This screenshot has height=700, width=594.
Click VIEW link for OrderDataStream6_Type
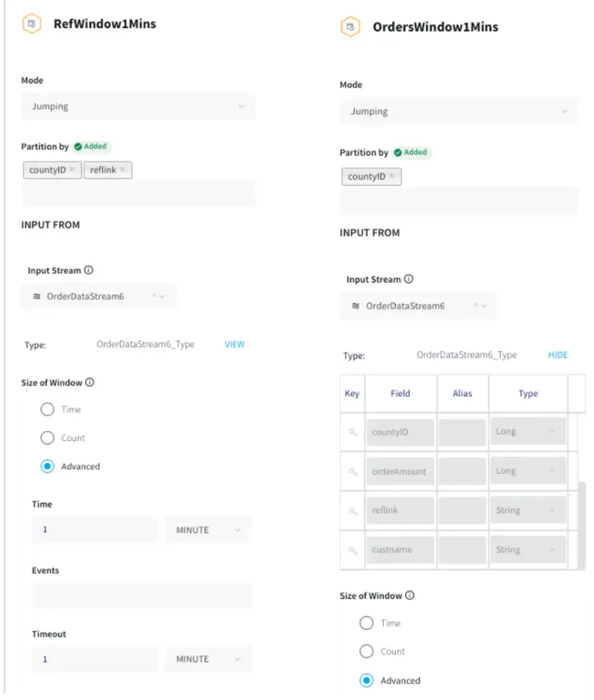[235, 345]
